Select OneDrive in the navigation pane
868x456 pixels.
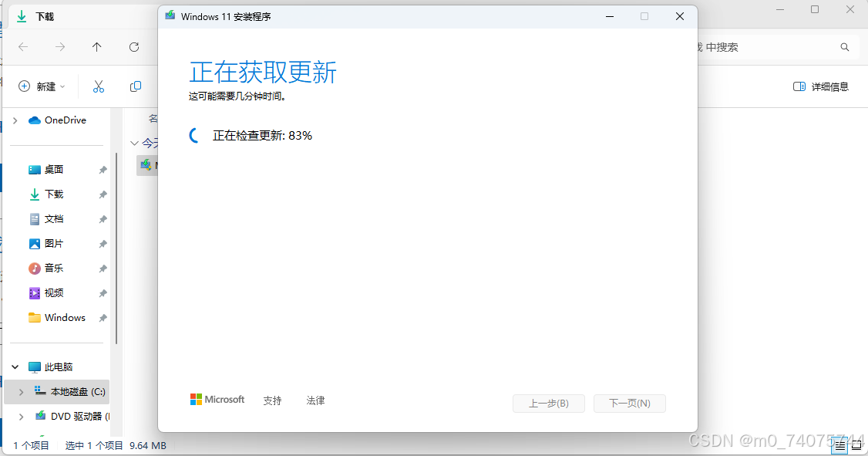point(58,120)
